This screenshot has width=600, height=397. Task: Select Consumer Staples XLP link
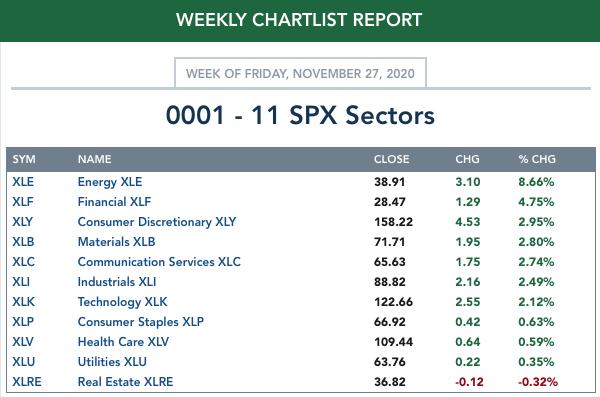pyautogui.click(x=141, y=322)
